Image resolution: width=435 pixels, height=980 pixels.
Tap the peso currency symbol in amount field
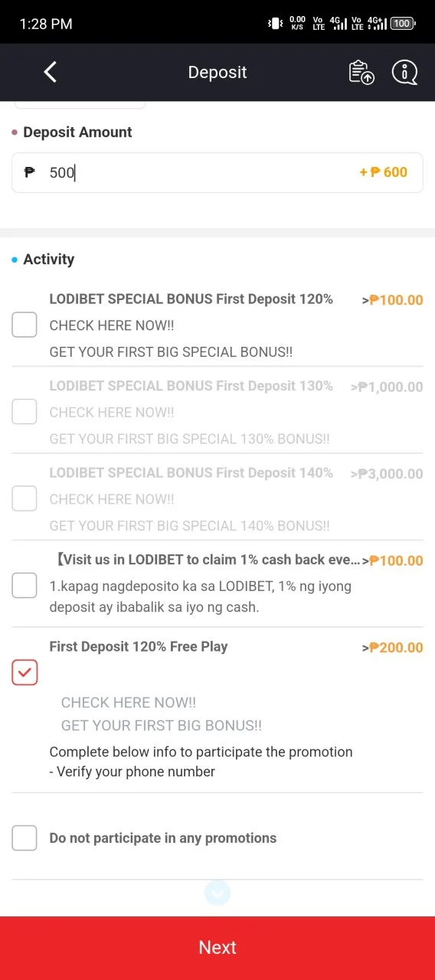point(30,172)
